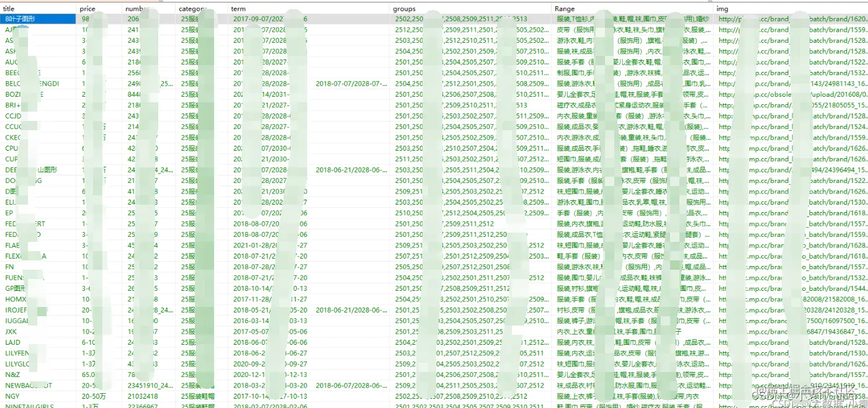Click groups cell 2511,250 in CUP row

[x=470, y=159]
